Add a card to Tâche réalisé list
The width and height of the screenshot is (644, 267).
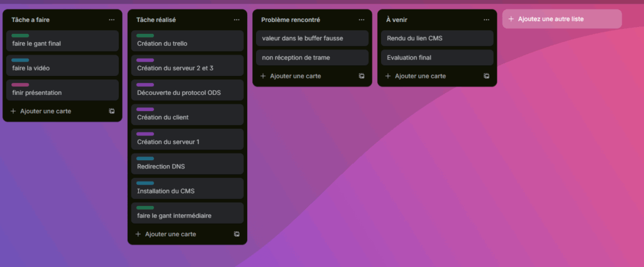pyautogui.click(x=170, y=234)
